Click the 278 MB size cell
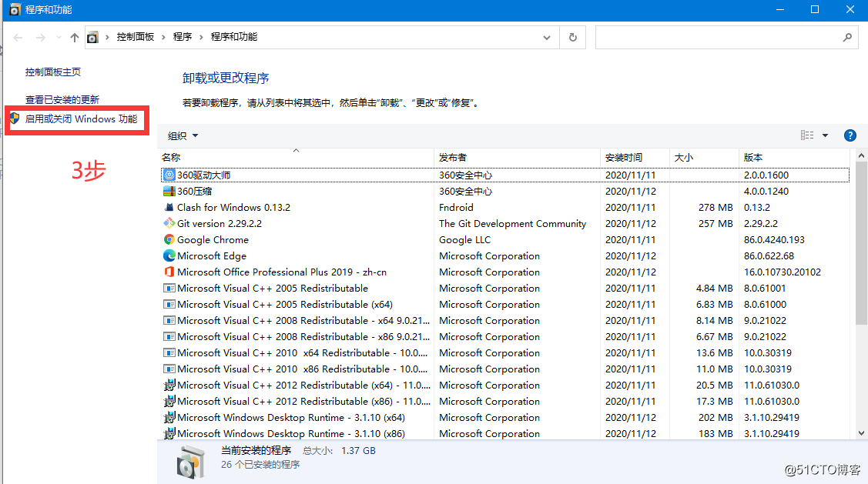The width and height of the screenshot is (868, 484). point(716,208)
